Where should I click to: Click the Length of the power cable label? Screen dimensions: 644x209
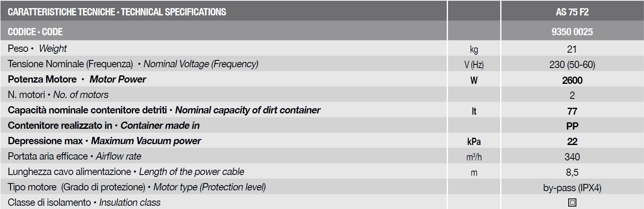click(x=192, y=172)
